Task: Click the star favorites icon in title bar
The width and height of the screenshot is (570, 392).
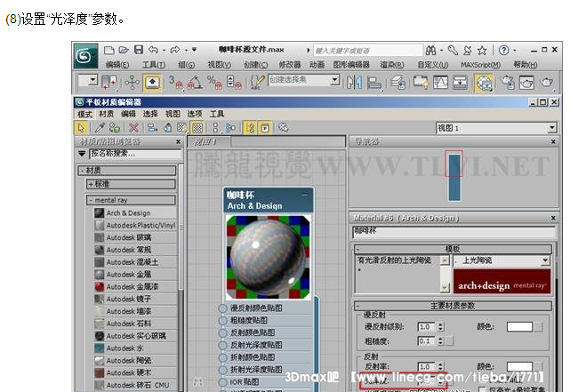Action: point(482,50)
